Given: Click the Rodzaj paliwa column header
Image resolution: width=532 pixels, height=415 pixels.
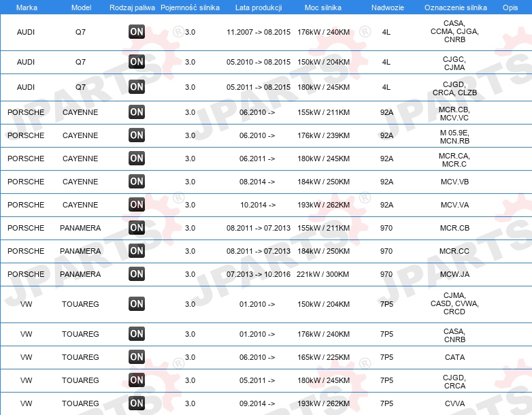Looking at the screenshot, I should [x=133, y=7].
